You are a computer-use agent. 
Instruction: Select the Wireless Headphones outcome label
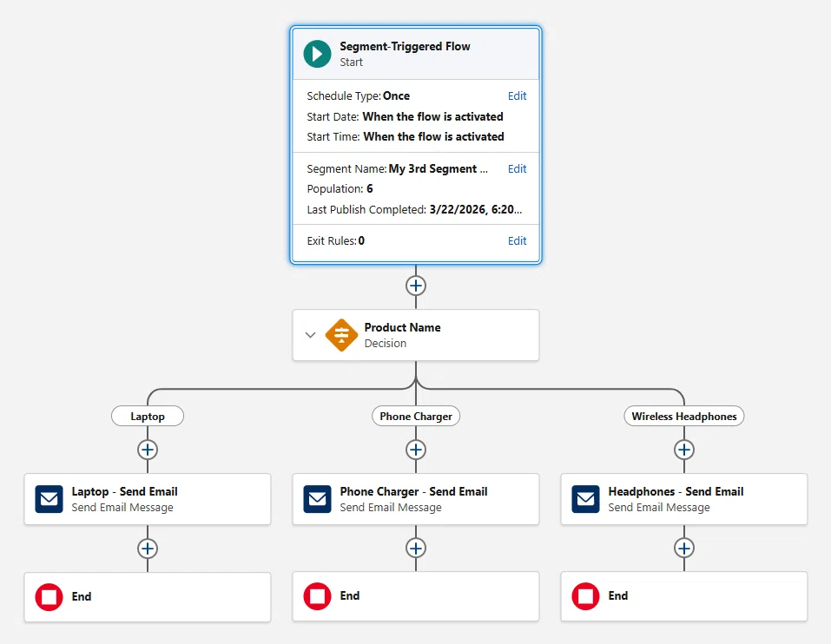[x=684, y=417]
